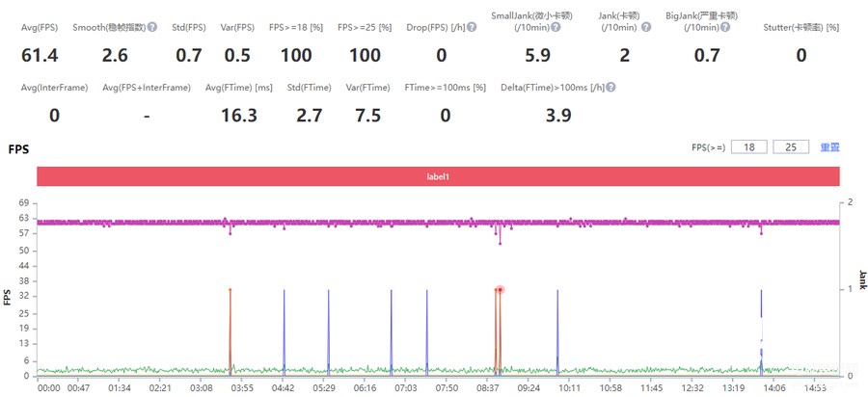Viewport: 868px width, 397px height.
Task: Click the 12:32 time axis label
Action: (694, 388)
